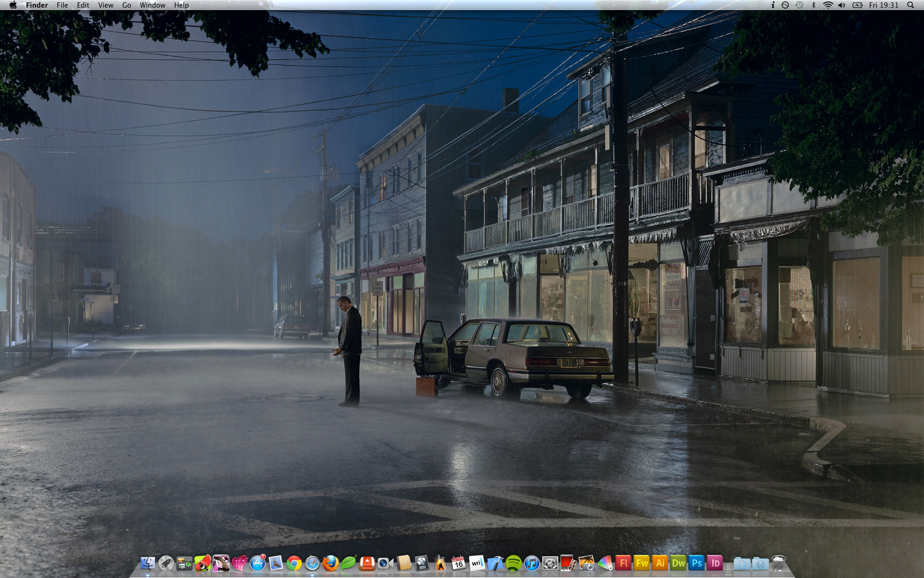Launch Adobe Photoshop (Ps) icon

point(696,563)
